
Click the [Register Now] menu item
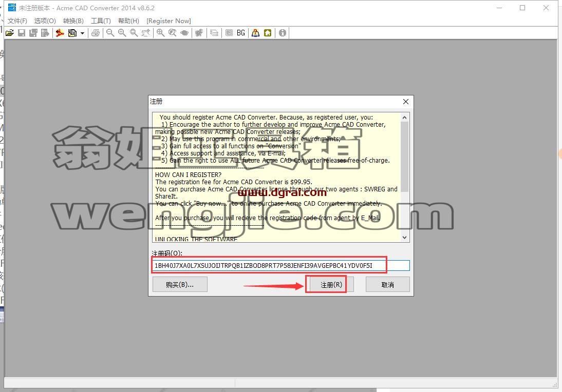(168, 21)
